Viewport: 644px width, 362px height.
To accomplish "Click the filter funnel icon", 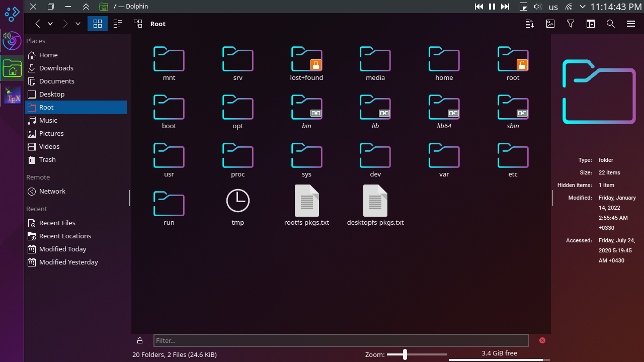I will pos(571,24).
